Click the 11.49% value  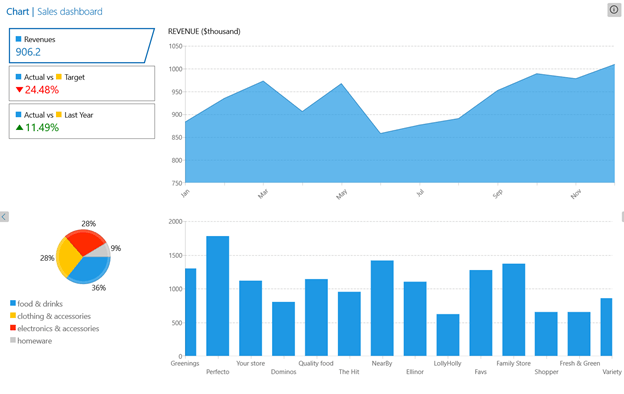[42, 128]
